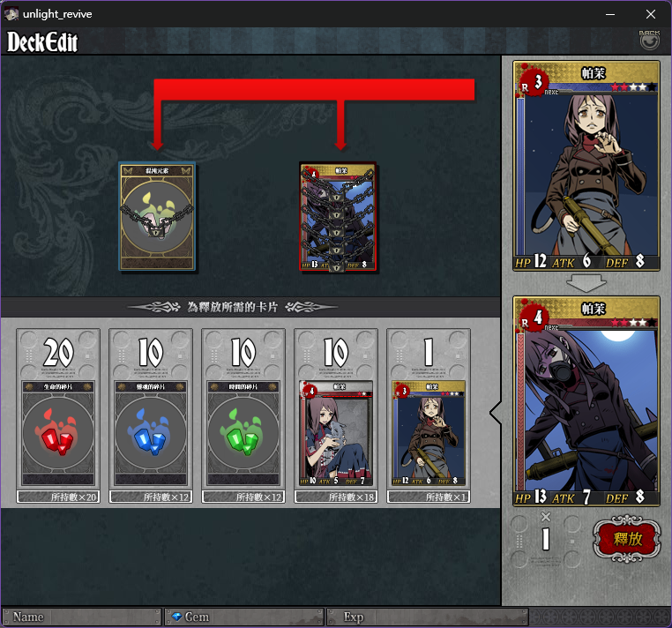Image resolution: width=672 pixels, height=628 pixels.
Task: Click the R3 帕茉 card preview
Action: tap(586, 166)
